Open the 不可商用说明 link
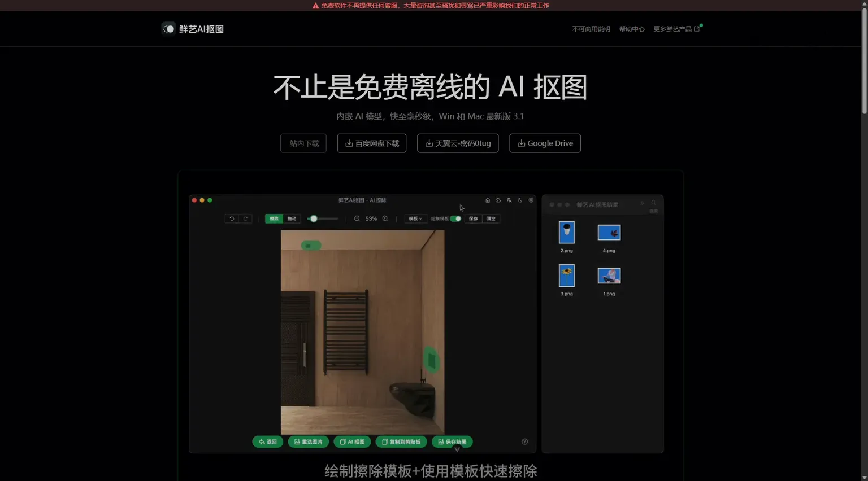Screen dimensions: 868x481 [591, 29]
